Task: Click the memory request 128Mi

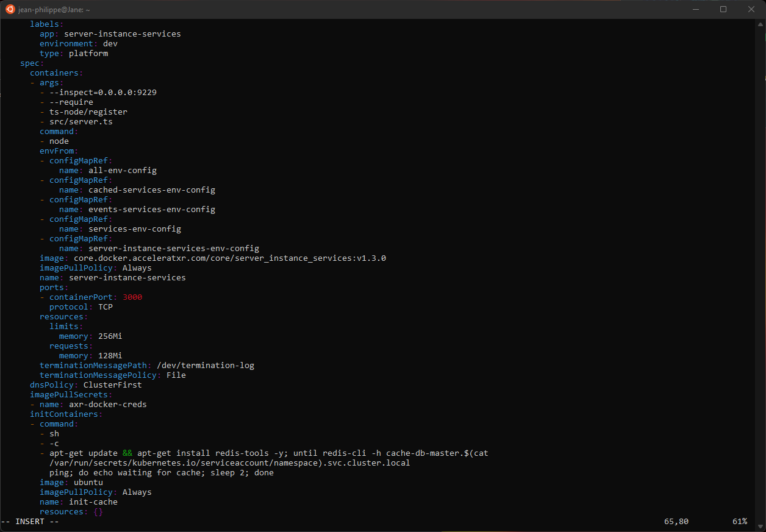Action: (110, 356)
